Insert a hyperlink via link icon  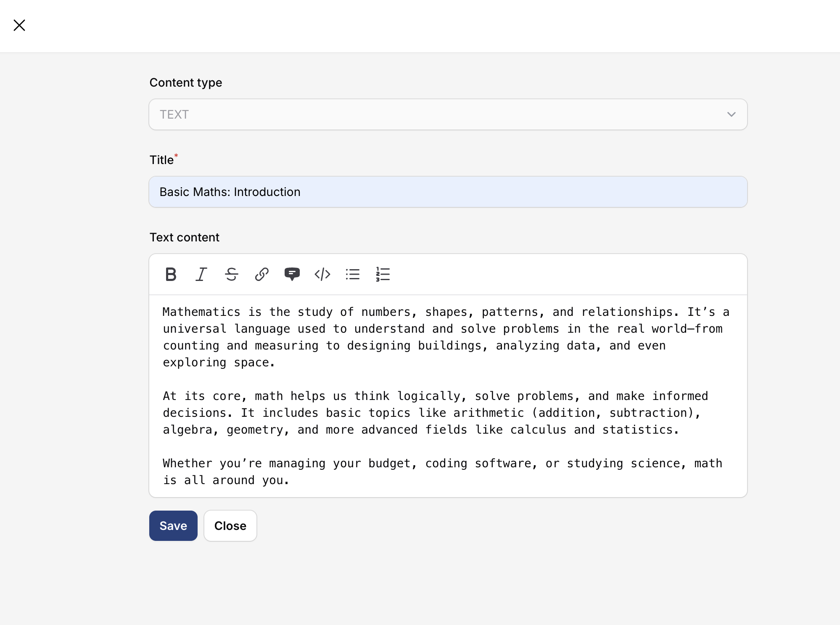click(262, 274)
